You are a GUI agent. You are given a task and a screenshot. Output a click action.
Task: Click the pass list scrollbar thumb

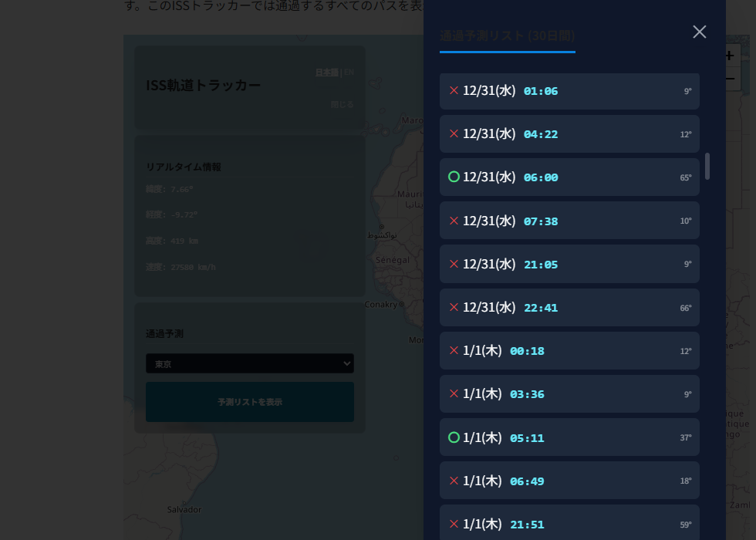[707, 166]
